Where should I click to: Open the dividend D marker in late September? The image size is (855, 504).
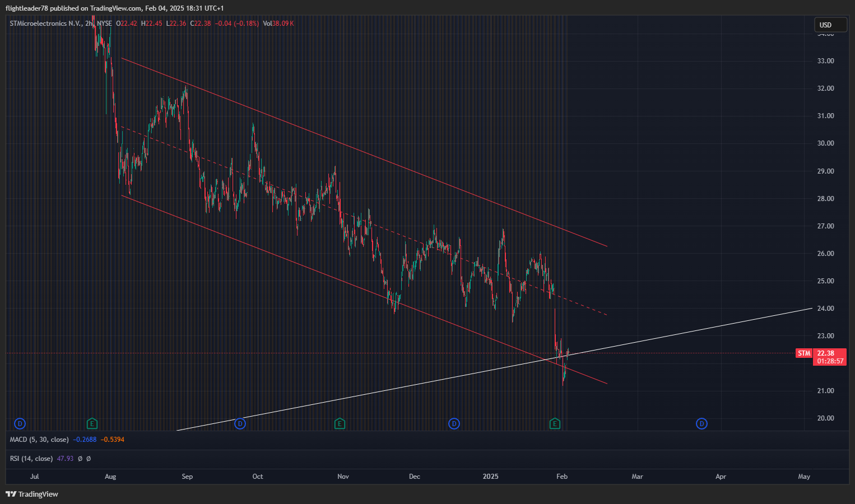[240, 423]
